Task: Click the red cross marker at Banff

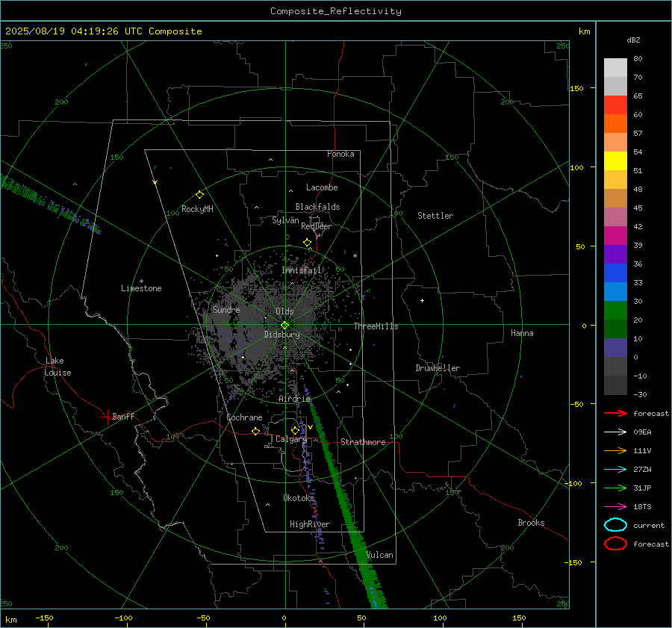Action: tap(107, 417)
